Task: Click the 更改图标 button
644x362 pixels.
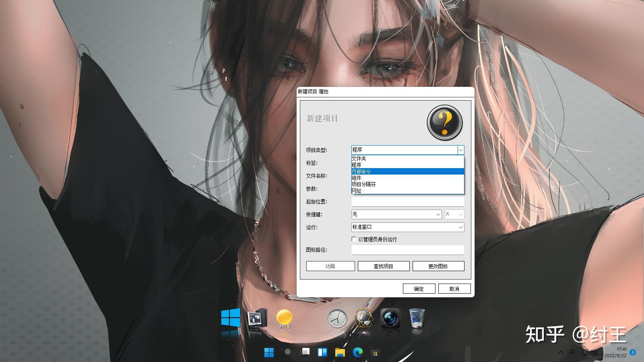Action: [438, 266]
